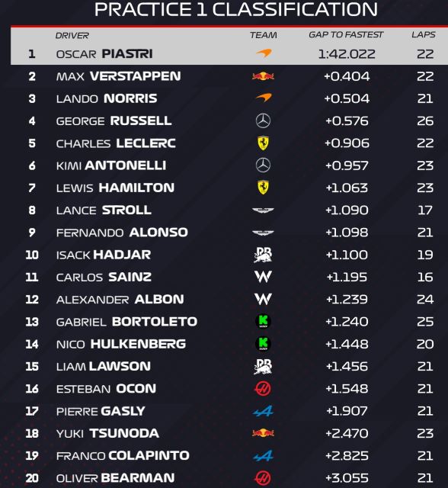Click Mercedes star logo beside George Russell
The height and width of the screenshot is (488, 448).
tap(263, 120)
